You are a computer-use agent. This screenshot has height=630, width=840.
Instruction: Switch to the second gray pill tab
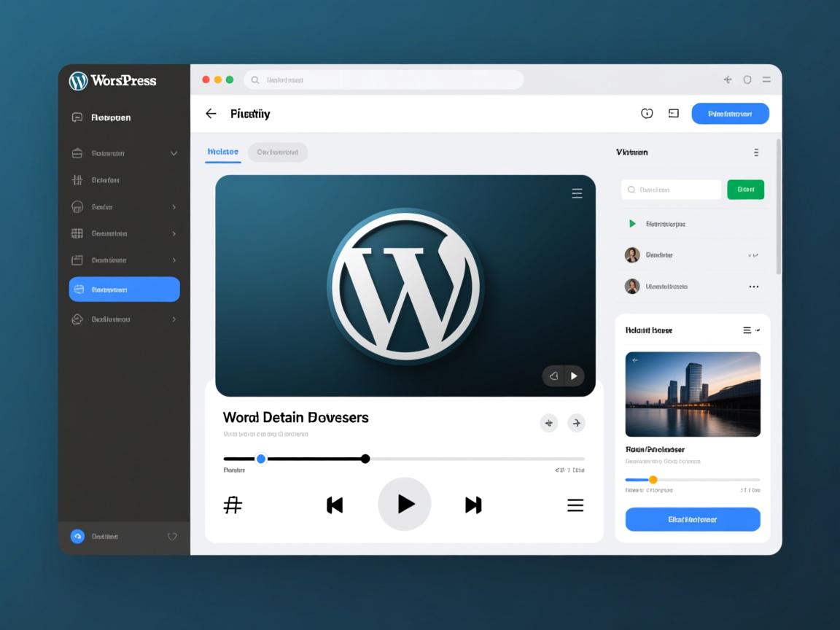pos(278,152)
